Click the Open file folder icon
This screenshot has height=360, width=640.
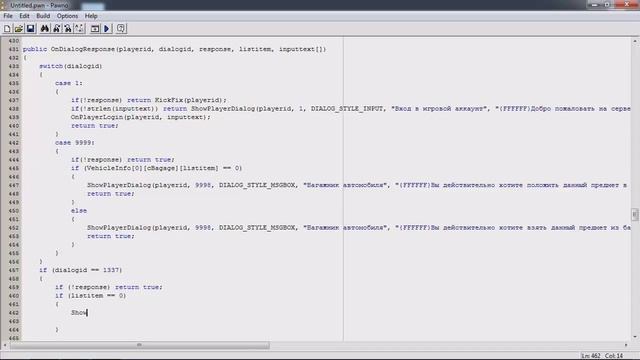[x=19, y=29]
